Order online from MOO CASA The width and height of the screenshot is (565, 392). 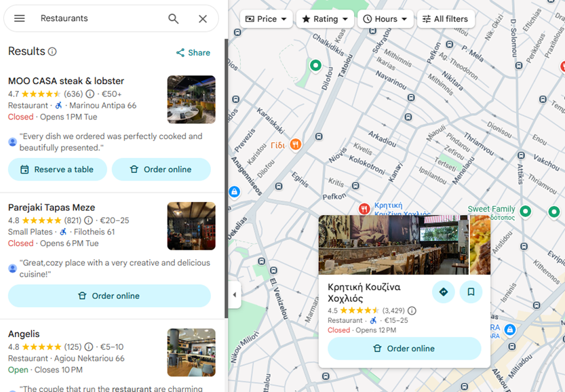coord(161,170)
